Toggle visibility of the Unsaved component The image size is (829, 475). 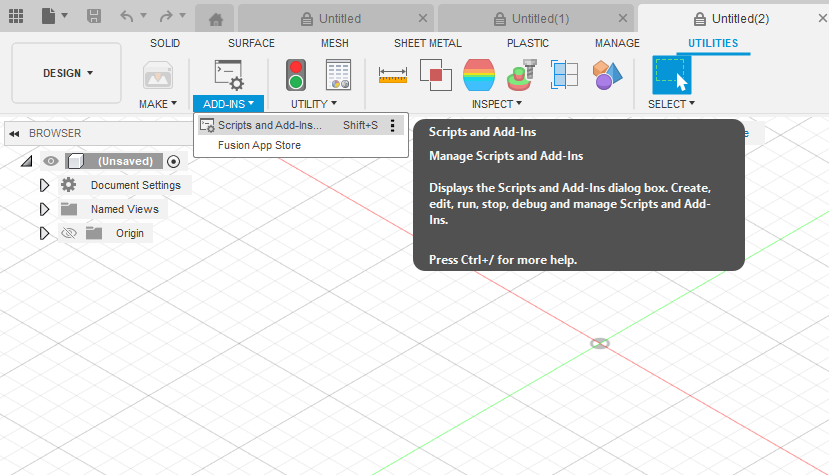click(x=50, y=161)
